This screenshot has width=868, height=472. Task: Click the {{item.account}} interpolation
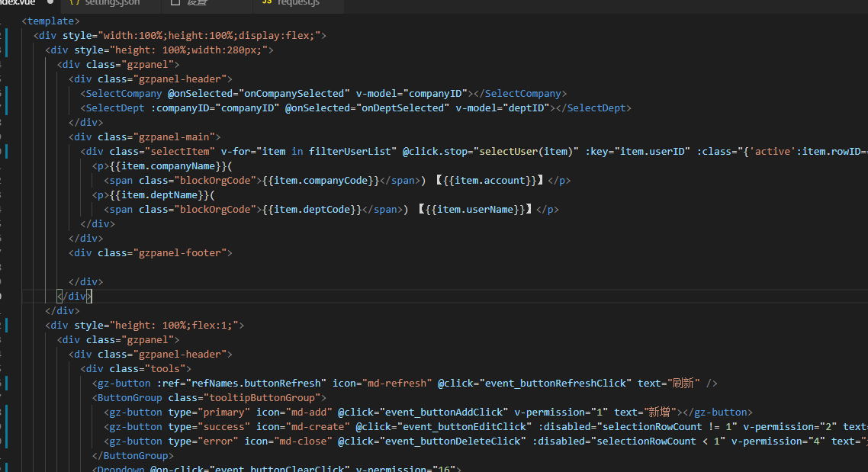point(490,181)
